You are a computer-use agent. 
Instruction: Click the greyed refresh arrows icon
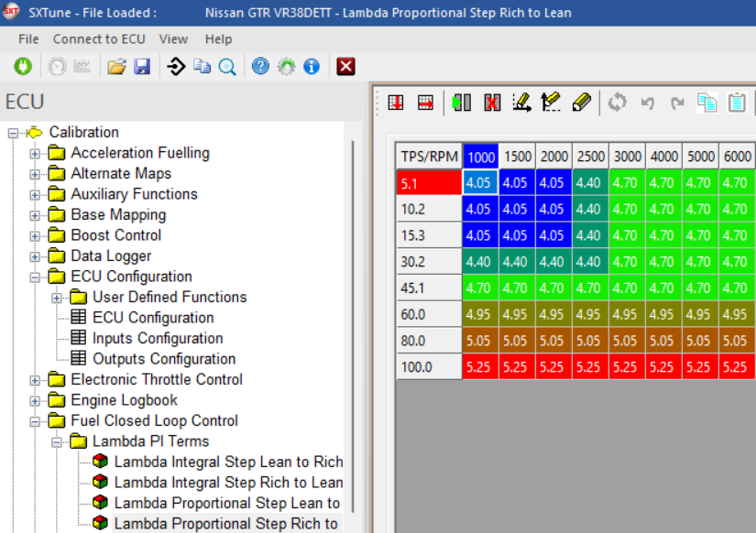pos(617,103)
